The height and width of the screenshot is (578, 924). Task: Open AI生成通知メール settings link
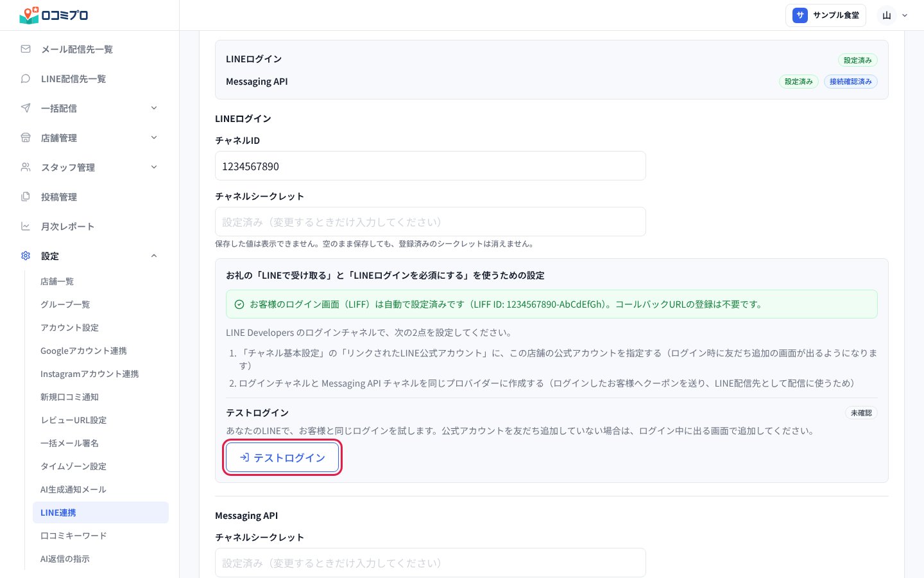click(x=74, y=489)
